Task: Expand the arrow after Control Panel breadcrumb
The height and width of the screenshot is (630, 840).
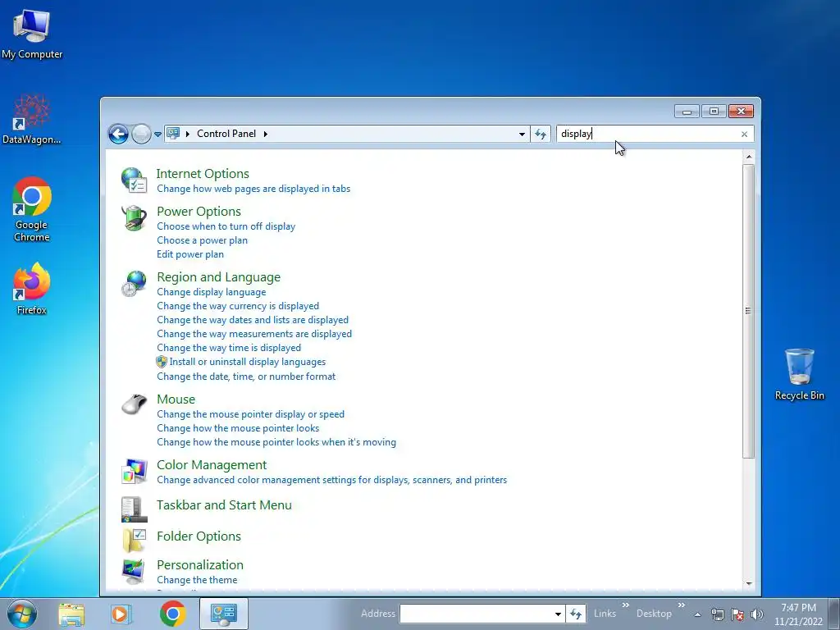Action: pyautogui.click(x=266, y=134)
